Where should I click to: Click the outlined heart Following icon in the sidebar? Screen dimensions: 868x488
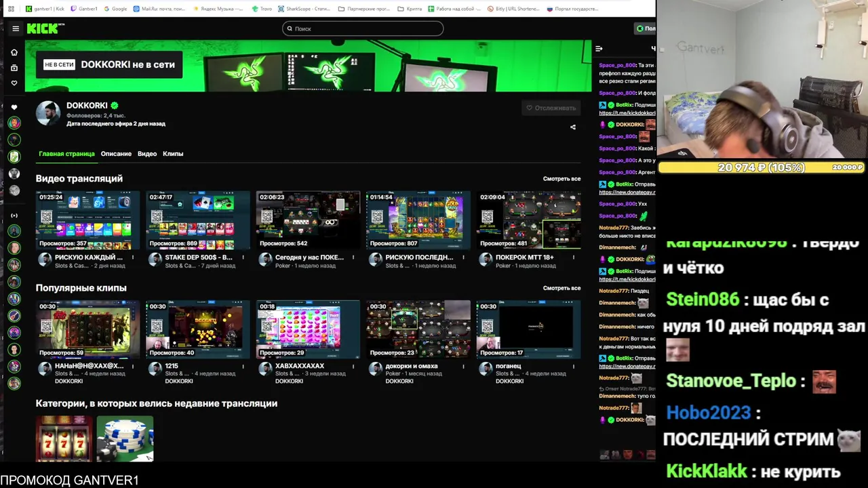pos(14,83)
